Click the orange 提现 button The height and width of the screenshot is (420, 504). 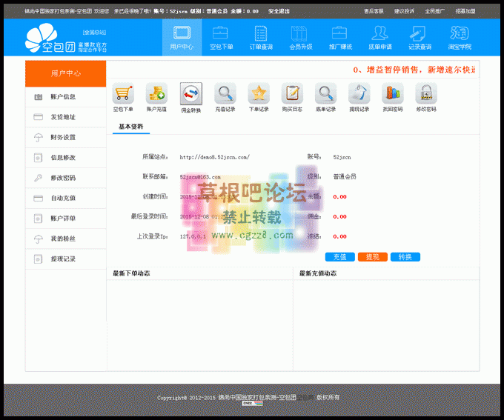coord(373,257)
